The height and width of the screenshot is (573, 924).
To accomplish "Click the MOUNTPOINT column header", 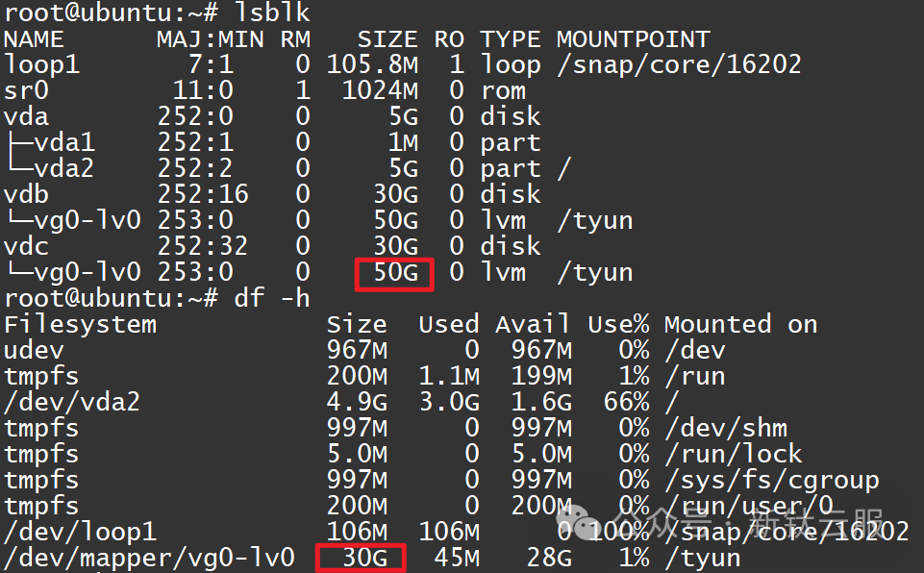I will pyautogui.click(x=633, y=39).
